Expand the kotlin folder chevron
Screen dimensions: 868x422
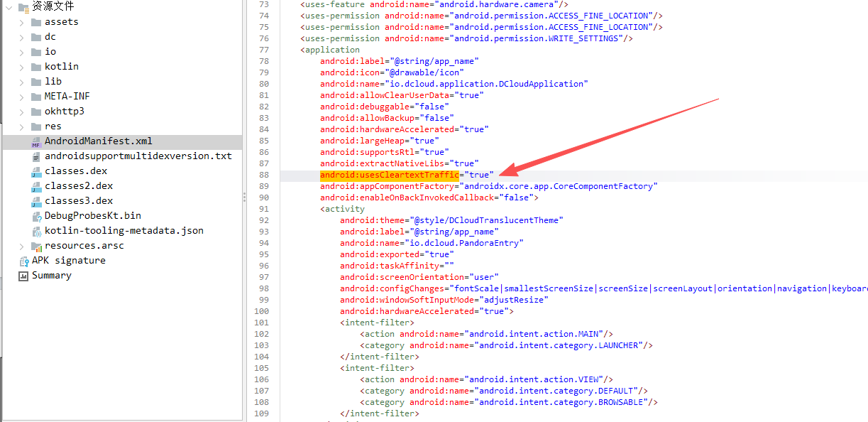click(21, 67)
